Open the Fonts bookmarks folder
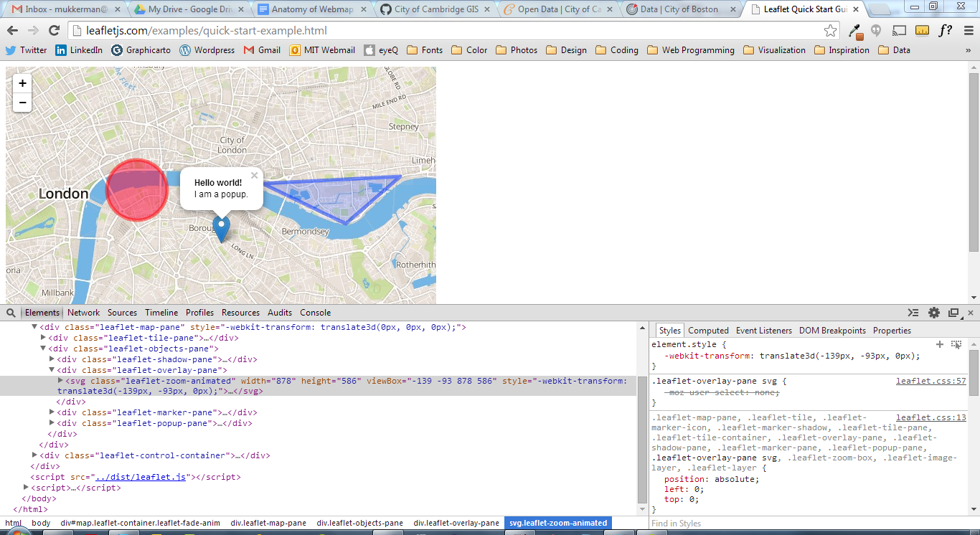 [425, 50]
